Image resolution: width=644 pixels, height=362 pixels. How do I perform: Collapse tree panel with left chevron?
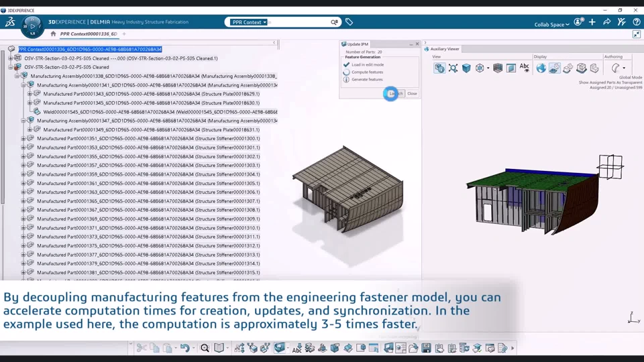click(274, 43)
